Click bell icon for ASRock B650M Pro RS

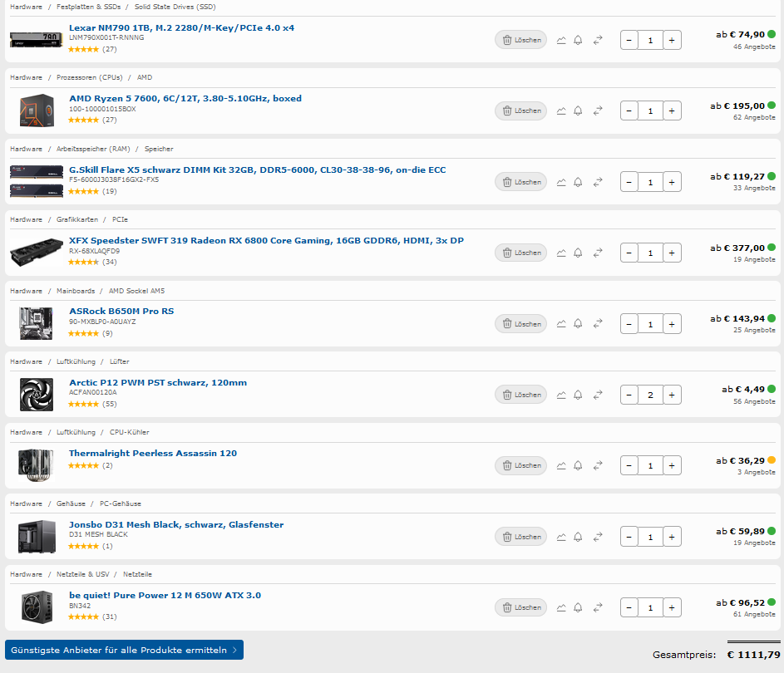[578, 324]
